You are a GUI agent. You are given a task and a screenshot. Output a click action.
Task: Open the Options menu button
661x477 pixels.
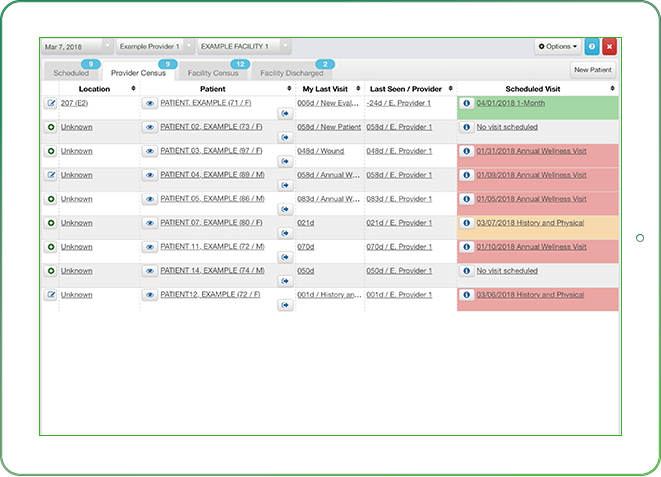click(x=557, y=46)
